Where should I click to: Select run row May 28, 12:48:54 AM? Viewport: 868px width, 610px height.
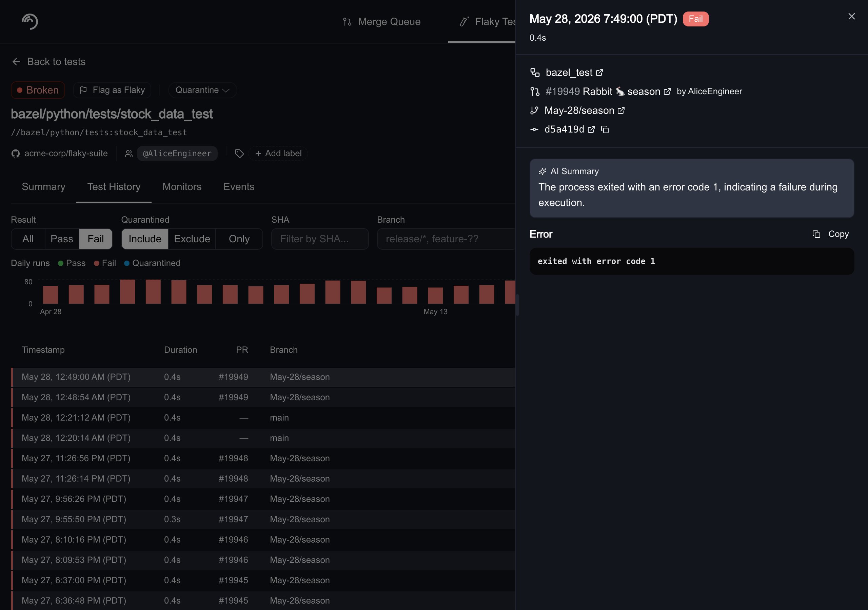click(263, 397)
